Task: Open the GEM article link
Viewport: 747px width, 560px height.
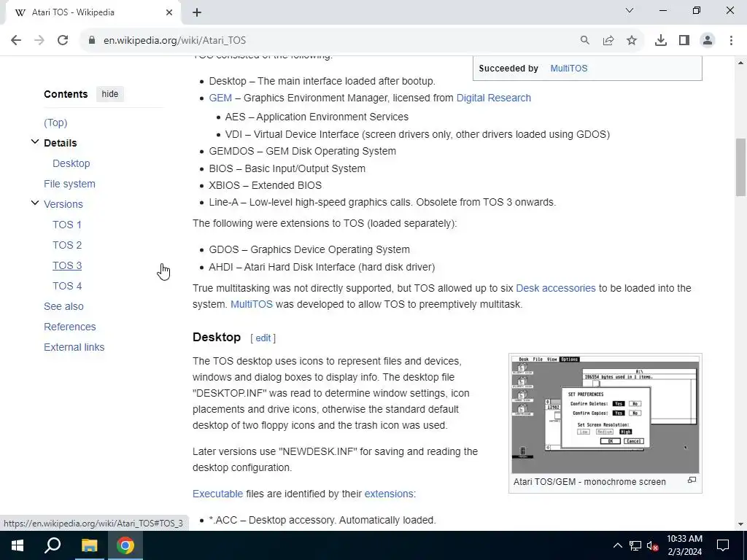Action: 220,98
